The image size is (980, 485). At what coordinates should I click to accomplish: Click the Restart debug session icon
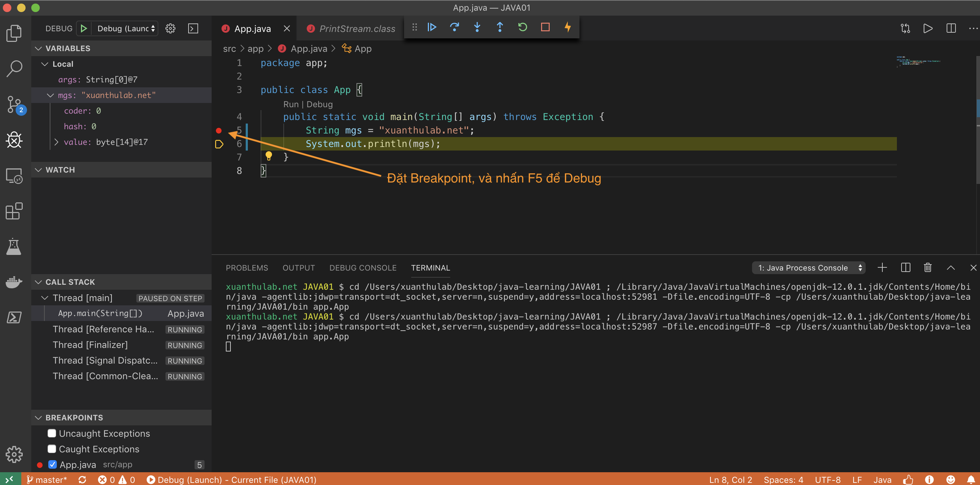(522, 27)
